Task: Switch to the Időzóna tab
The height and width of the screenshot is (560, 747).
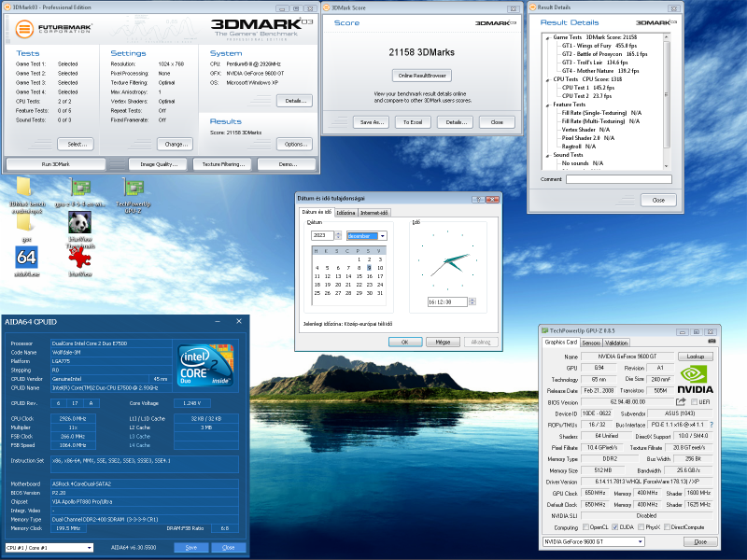Action: coord(345,213)
